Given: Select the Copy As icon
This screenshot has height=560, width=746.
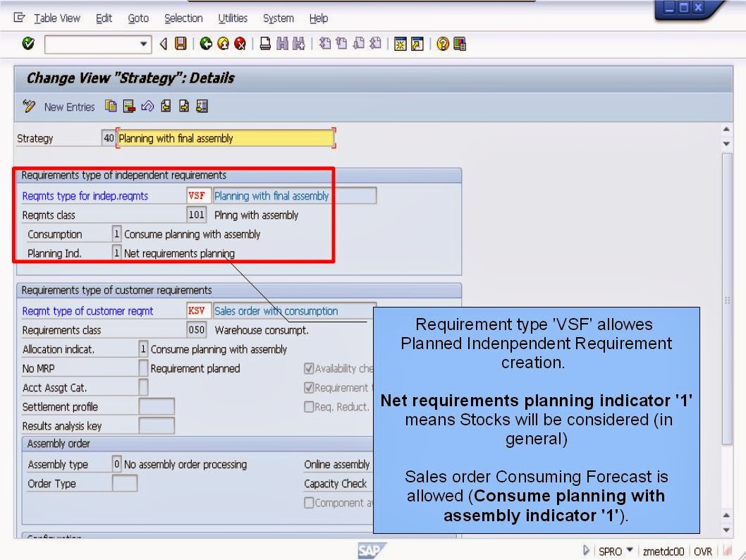Looking at the screenshot, I should click(x=111, y=106).
